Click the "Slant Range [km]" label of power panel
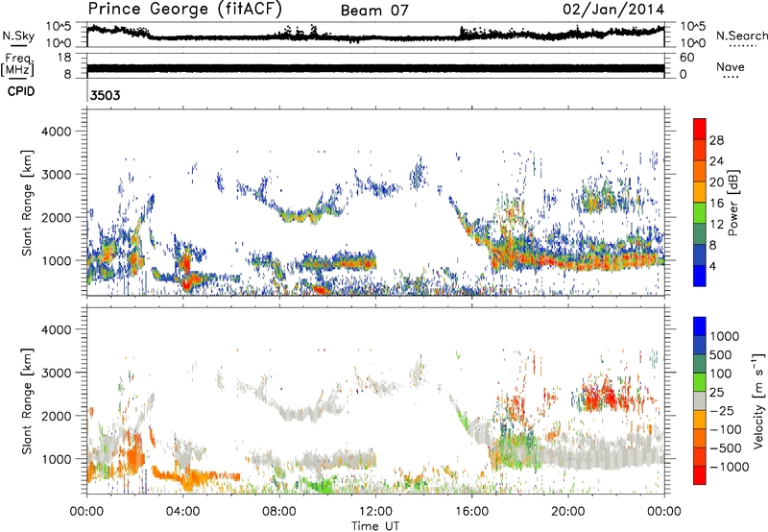 [27, 203]
